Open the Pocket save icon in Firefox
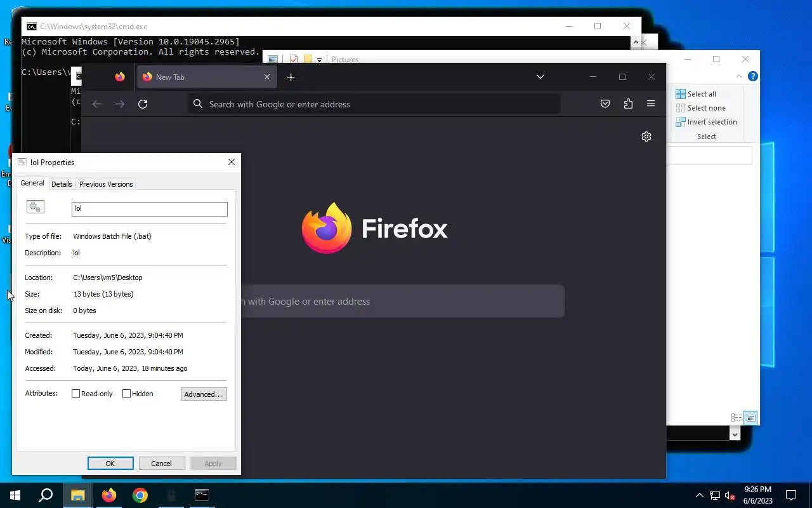Viewport: 812px width, 508px height. [x=605, y=104]
